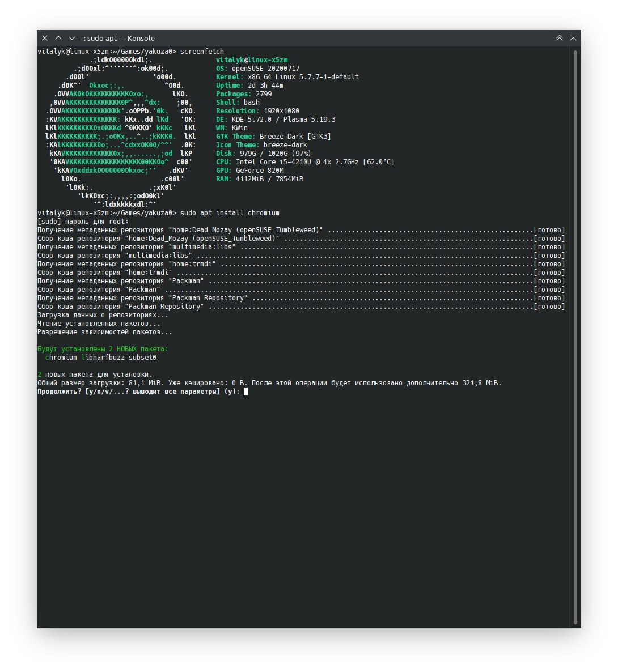The height and width of the screenshot is (672, 618).
Task: Click the 'OS: openSUSE 20200717' line
Action: [258, 69]
